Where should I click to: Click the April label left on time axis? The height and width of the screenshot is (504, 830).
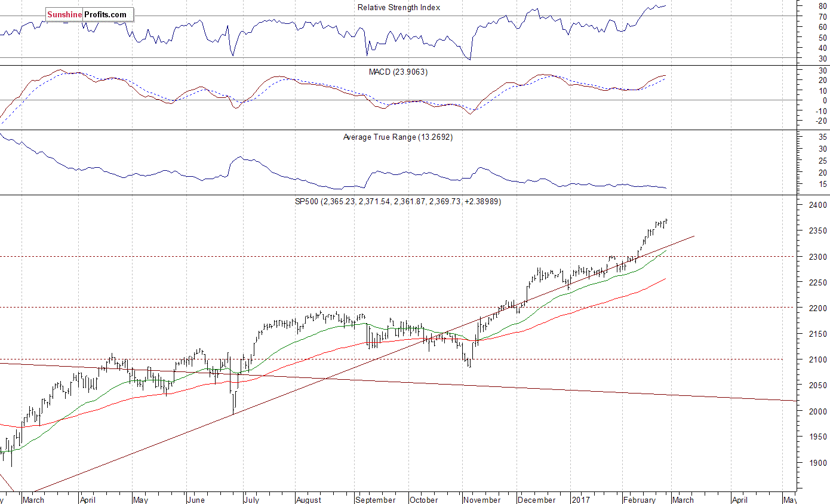click(x=88, y=500)
